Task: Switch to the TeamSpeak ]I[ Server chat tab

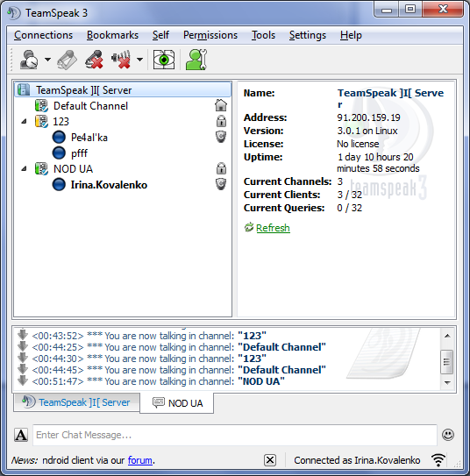Action: click(x=77, y=402)
